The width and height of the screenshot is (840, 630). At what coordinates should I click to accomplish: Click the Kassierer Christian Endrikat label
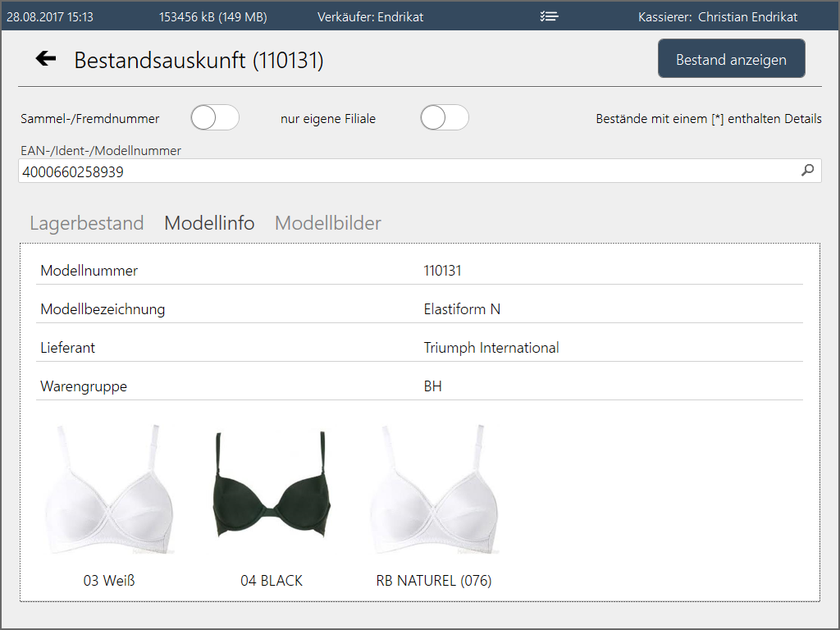717,16
